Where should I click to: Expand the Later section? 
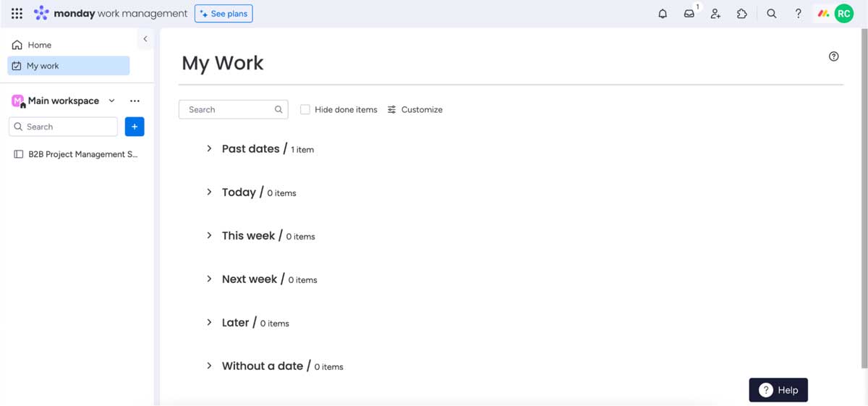click(209, 322)
